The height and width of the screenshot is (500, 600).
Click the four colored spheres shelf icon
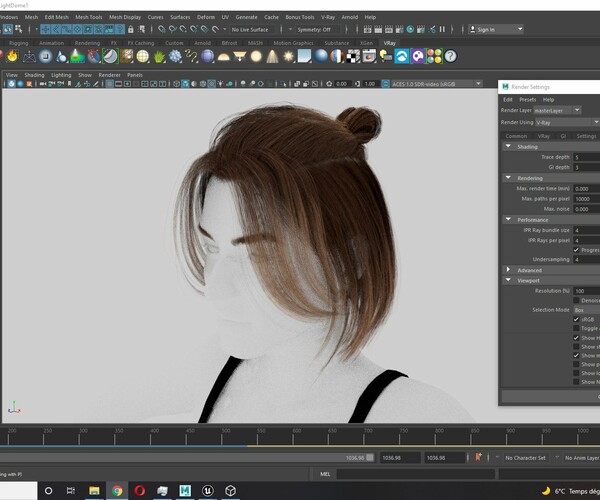434,56
